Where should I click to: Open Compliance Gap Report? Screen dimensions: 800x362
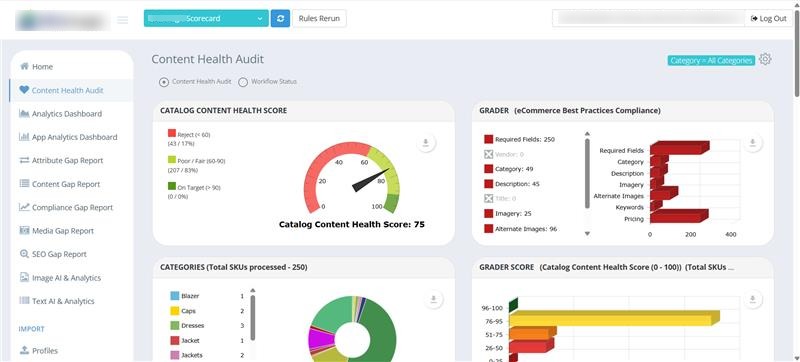[x=71, y=208]
